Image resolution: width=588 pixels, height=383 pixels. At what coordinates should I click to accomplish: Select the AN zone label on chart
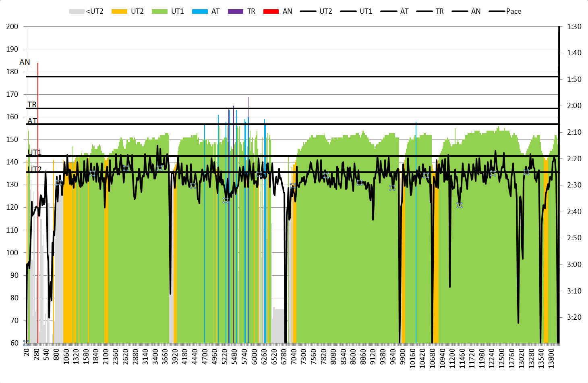pos(25,62)
